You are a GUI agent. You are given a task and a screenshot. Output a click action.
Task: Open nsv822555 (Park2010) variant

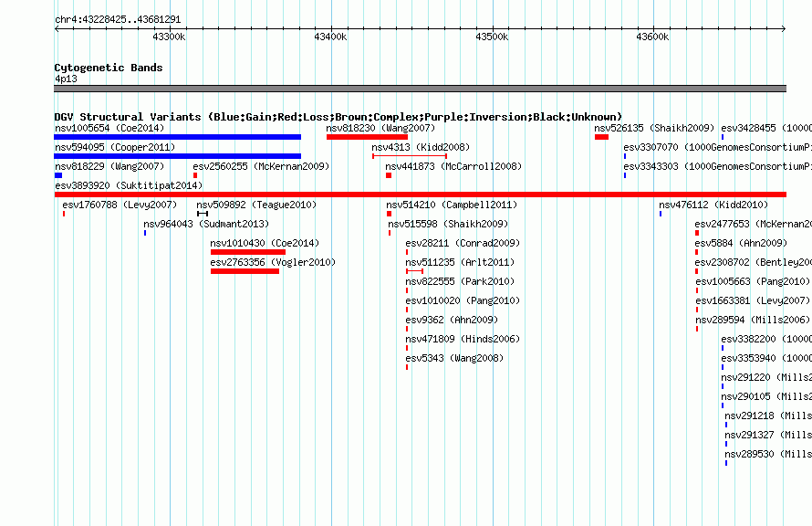460,281
